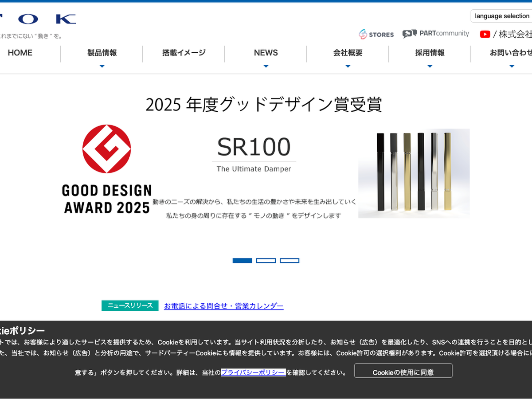The width and height of the screenshot is (532, 399).
Task: Open the PARTcommunity logo link
Action: pos(435,34)
